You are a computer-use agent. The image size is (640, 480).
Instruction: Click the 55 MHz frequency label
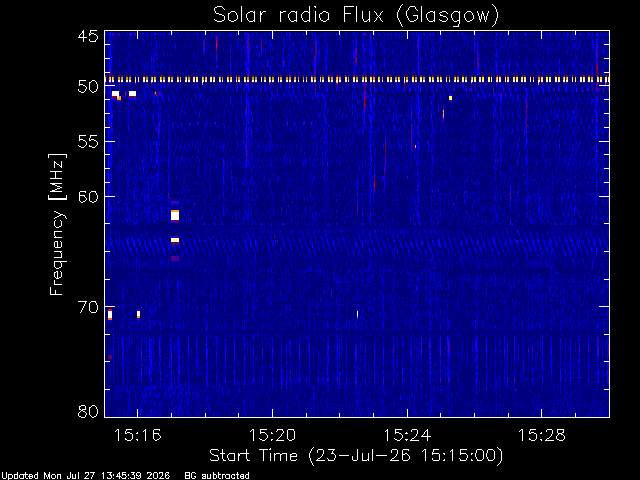click(88, 142)
